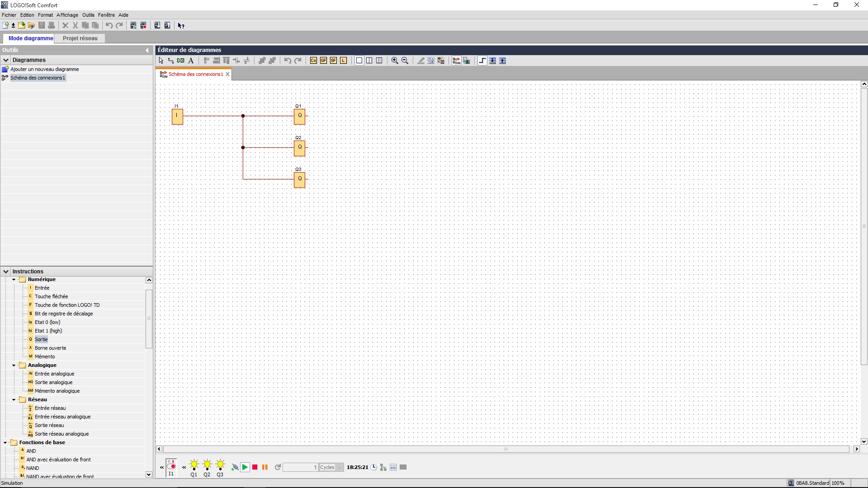This screenshot has height=488, width=868.
Task: Click the text annotation tool A
Action: [x=191, y=61]
